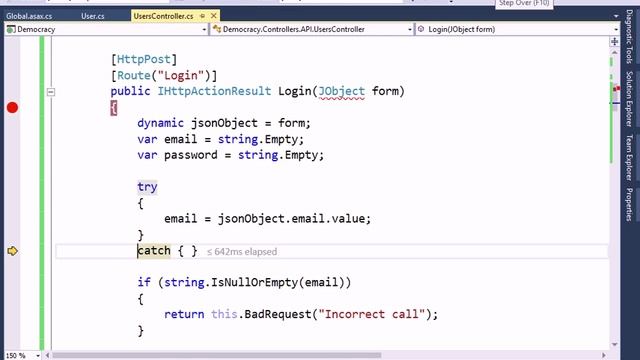Click the "≤ 642ms elapsed" PerfTip

tap(242, 251)
